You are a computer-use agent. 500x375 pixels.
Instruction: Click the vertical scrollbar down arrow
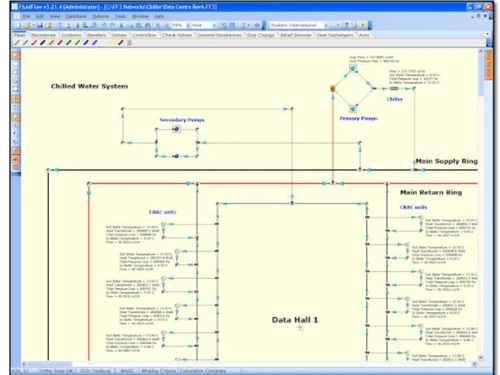[x=481, y=358]
